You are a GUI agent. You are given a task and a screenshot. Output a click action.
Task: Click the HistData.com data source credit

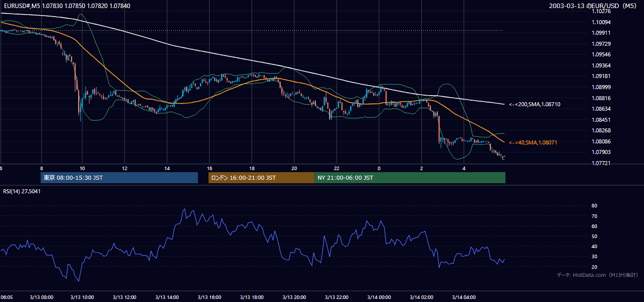pos(597,275)
